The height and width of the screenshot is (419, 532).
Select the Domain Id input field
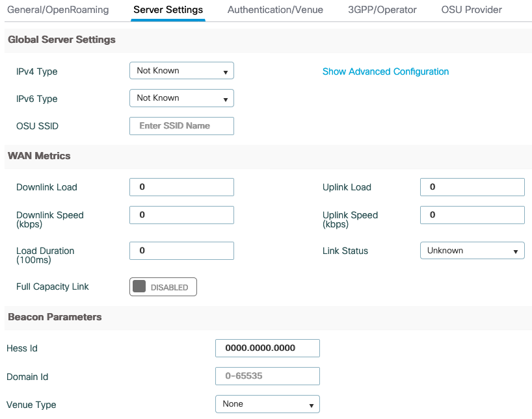click(x=267, y=376)
